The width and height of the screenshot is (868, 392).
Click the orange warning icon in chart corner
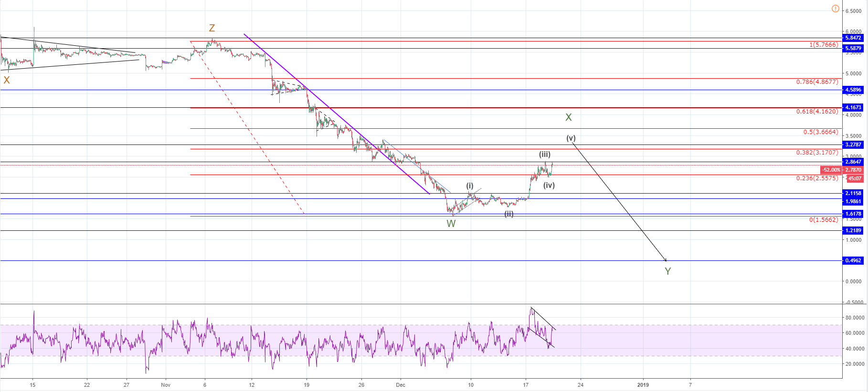pyautogui.click(x=835, y=9)
